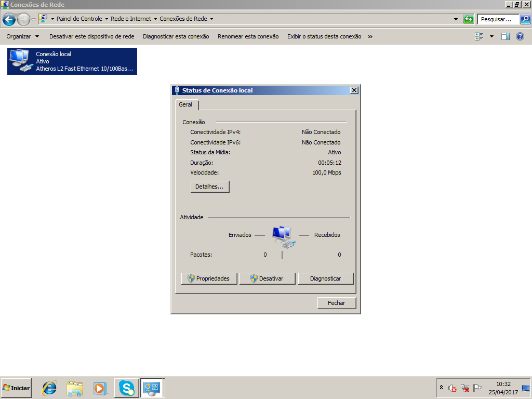Screen dimensions: 532x399
Task: Open Painel de Controle breadcrumb
Action: (x=79, y=19)
